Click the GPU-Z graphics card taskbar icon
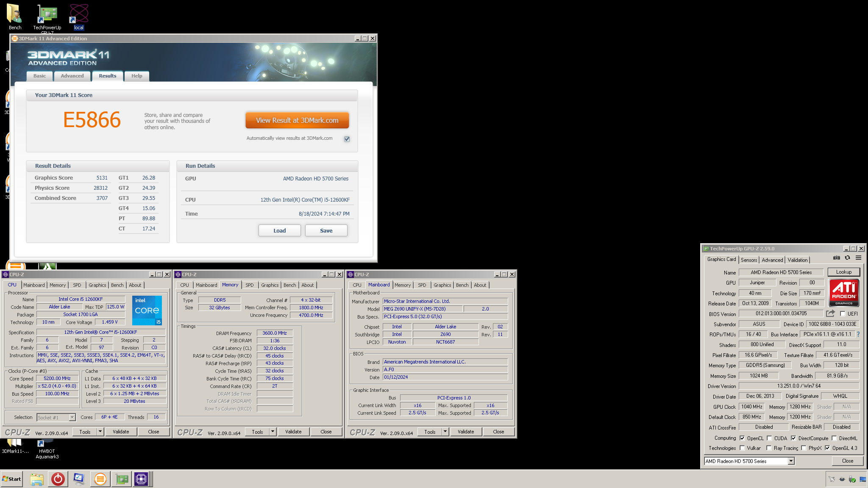 [x=122, y=479]
